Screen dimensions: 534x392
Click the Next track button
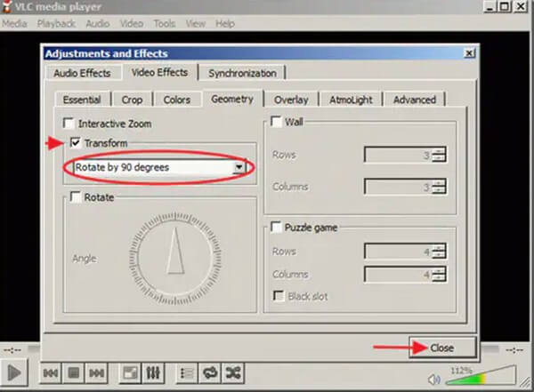point(97,373)
